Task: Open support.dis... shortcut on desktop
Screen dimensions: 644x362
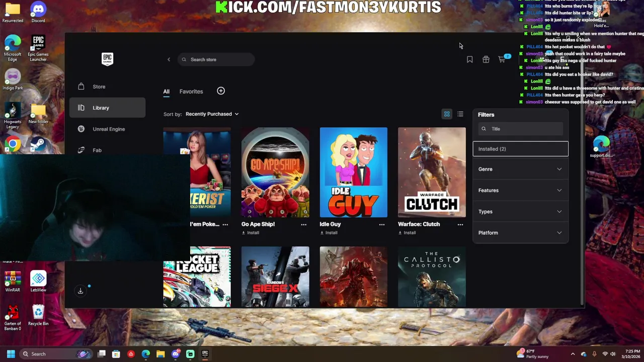Action: (x=601, y=147)
